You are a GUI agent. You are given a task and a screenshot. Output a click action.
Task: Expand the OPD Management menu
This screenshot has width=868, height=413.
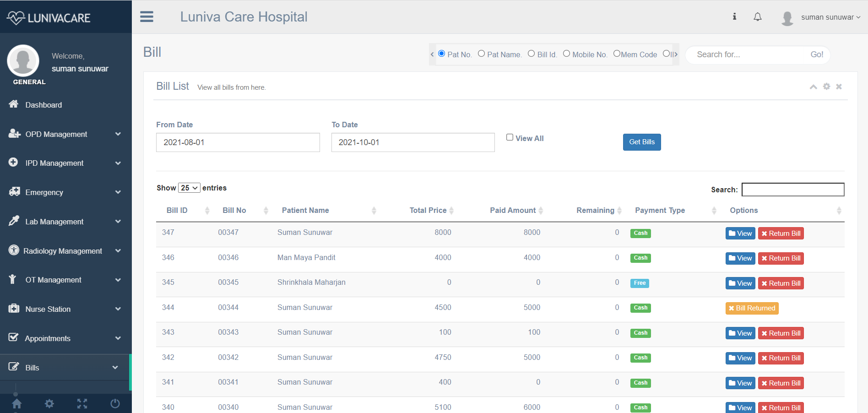pyautogui.click(x=56, y=134)
